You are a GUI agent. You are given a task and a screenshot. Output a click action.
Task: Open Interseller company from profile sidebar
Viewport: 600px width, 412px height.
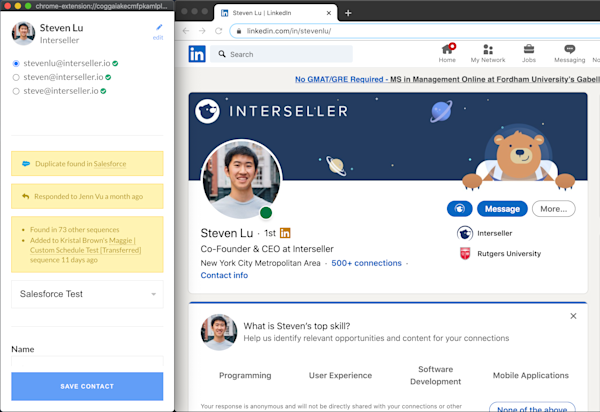(x=484, y=233)
